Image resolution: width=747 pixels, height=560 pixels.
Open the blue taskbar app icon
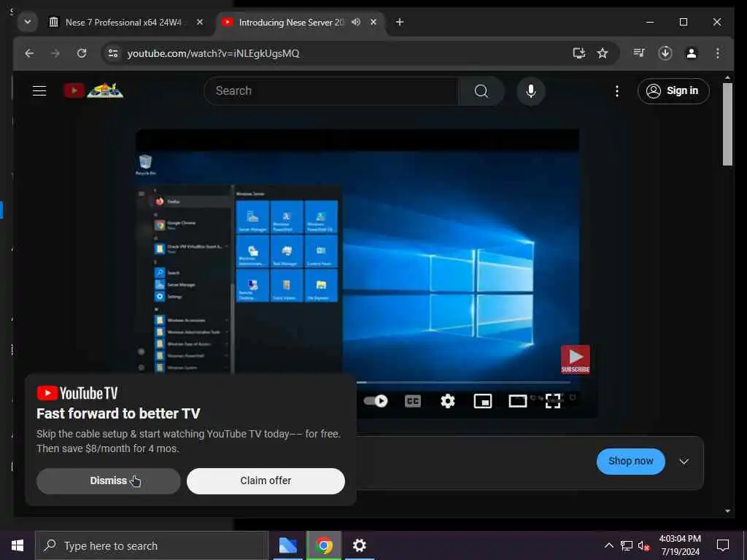287,545
